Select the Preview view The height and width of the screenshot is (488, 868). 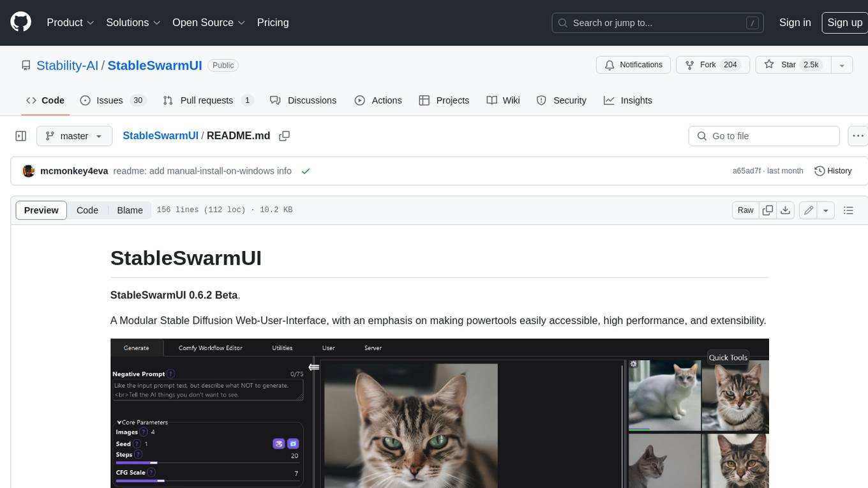point(41,210)
